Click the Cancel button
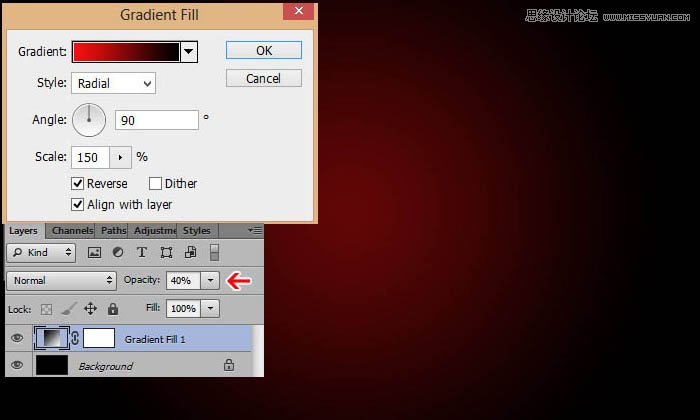The width and height of the screenshot is (700, 420). coord(264,79)
